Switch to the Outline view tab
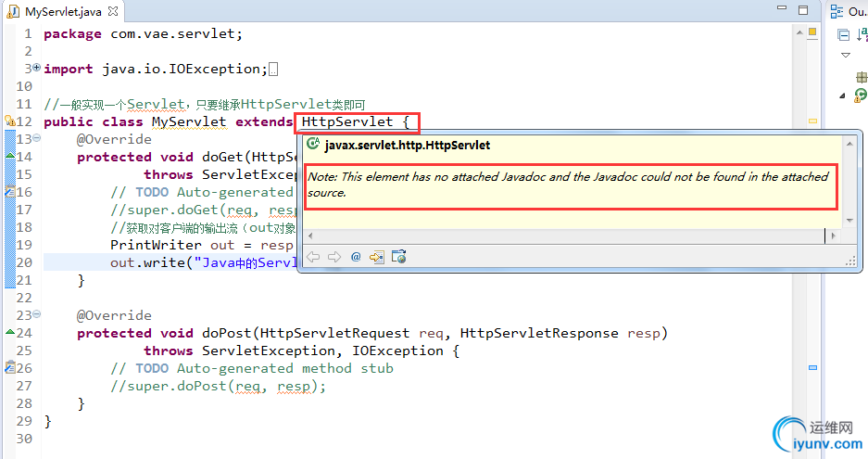 (x=849, y=11)
